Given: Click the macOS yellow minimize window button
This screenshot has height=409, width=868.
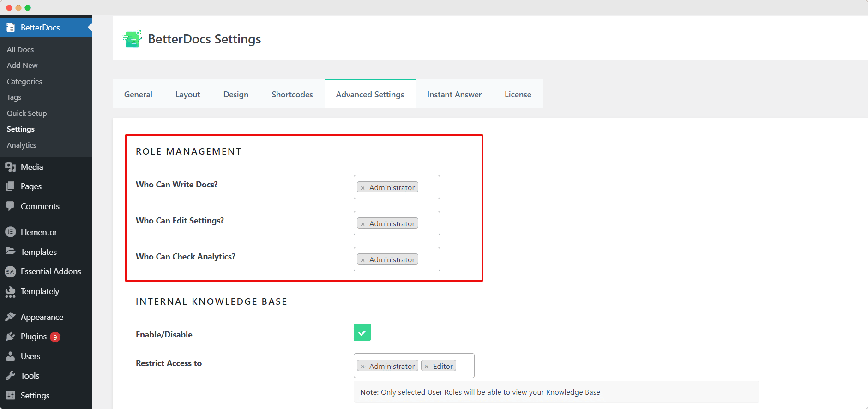Looking at the screenshot, I should [x=18, y=8].
